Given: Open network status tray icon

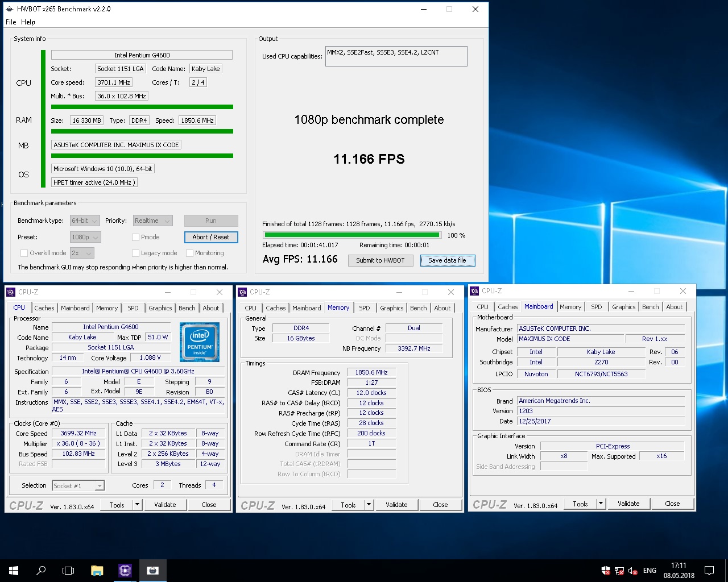Looking at the screenshot, I should (x=619, y=571).
